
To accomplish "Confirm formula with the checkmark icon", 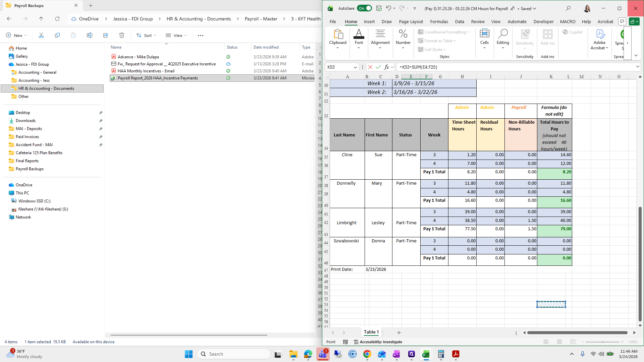I will click(378, 67).
